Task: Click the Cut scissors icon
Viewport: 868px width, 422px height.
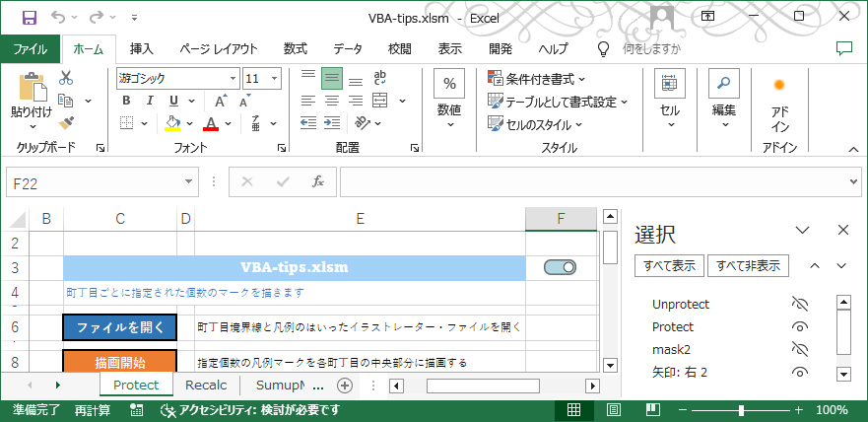Action: pyautogui.click(x=66, y=78)
